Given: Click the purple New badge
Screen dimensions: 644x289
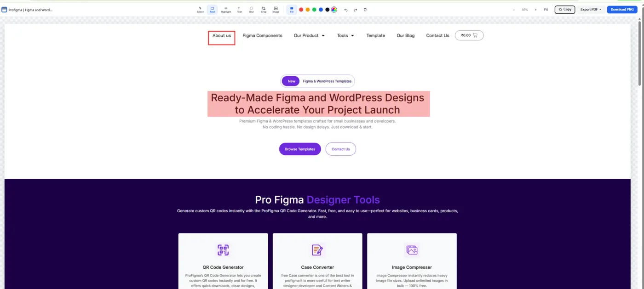Looking at the screenshot, I should 291,81.
